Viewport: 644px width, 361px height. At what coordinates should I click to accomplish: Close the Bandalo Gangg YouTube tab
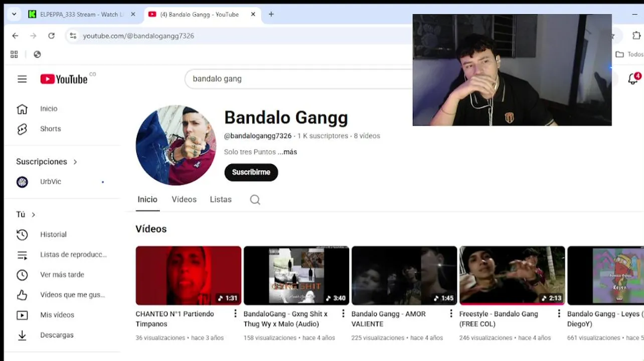click(x=253, y=15)
